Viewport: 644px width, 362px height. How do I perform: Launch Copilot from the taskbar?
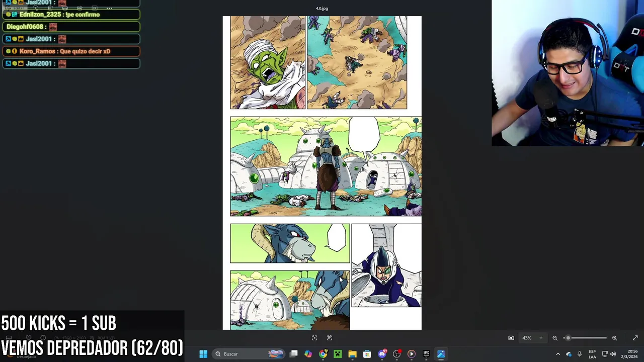[x=308, y=354]
